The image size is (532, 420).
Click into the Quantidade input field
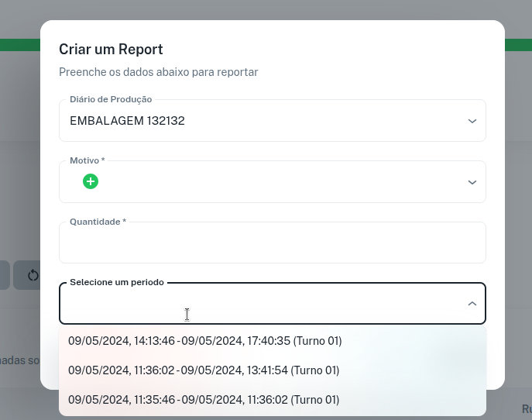point(272,245)
